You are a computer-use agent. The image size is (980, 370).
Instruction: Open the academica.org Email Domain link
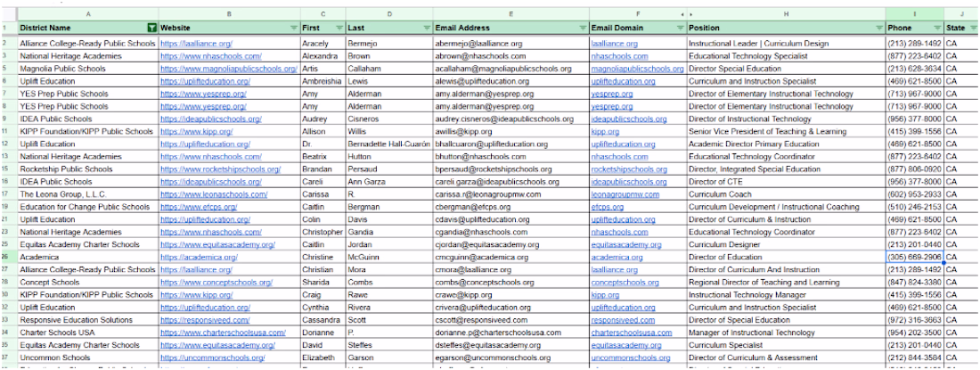tap(617, 257)
